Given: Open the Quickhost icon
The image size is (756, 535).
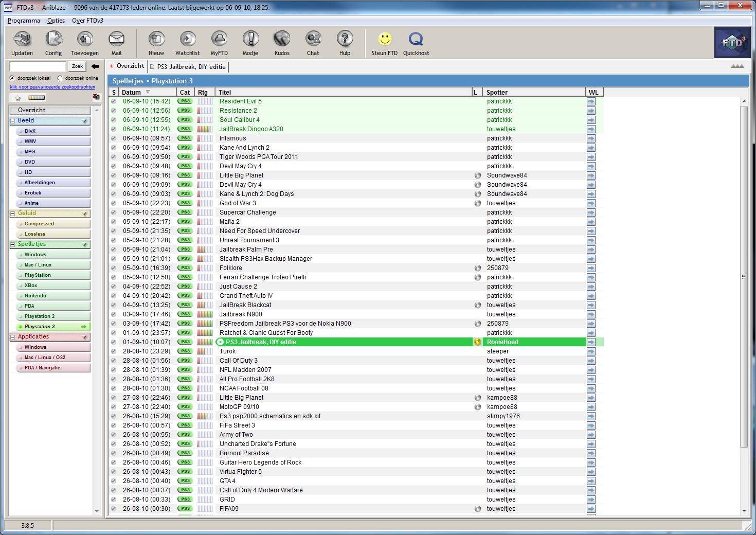Looking at the screenshot, I should click(x=416, y=39).
